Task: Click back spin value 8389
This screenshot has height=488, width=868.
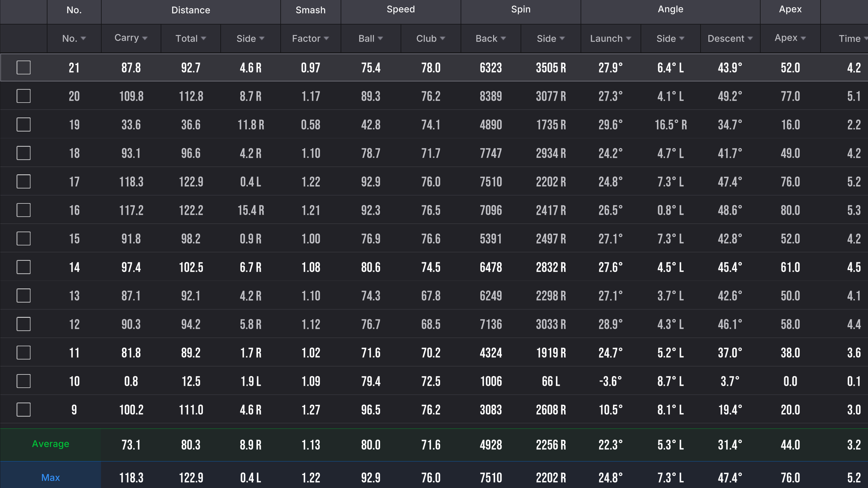Action: [x=491, y=96]
